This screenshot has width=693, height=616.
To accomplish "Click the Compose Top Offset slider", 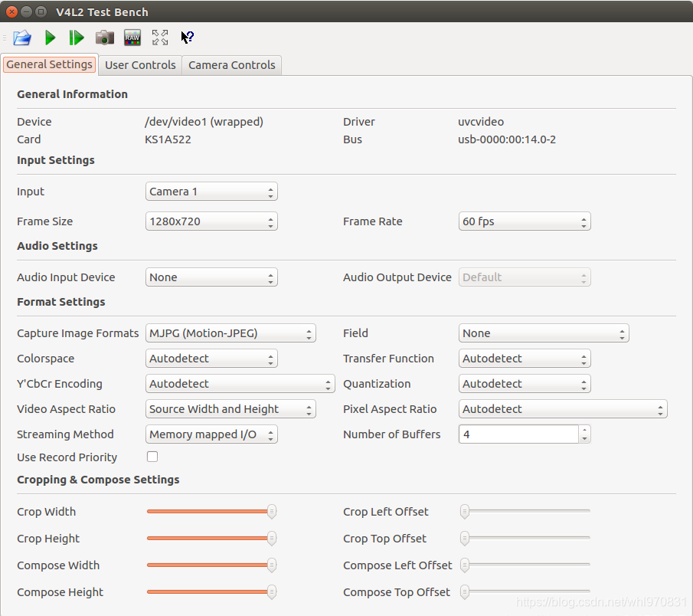I will pyautogui.click(x=525, y=592).
